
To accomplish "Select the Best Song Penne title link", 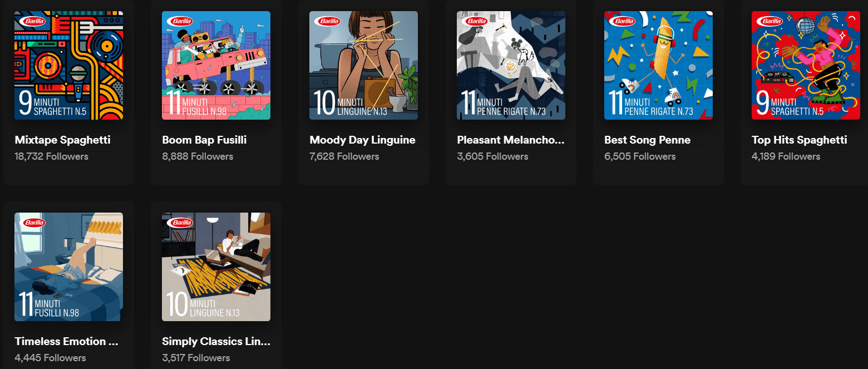I will (647, 140).
